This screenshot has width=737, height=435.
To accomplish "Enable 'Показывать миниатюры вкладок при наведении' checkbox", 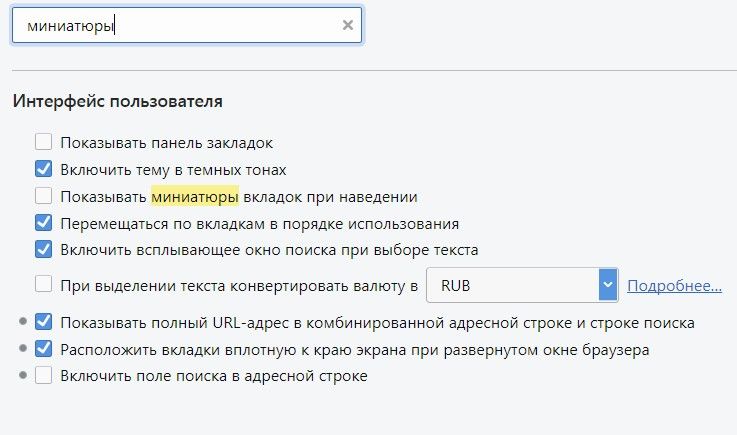I will point(43,196).
